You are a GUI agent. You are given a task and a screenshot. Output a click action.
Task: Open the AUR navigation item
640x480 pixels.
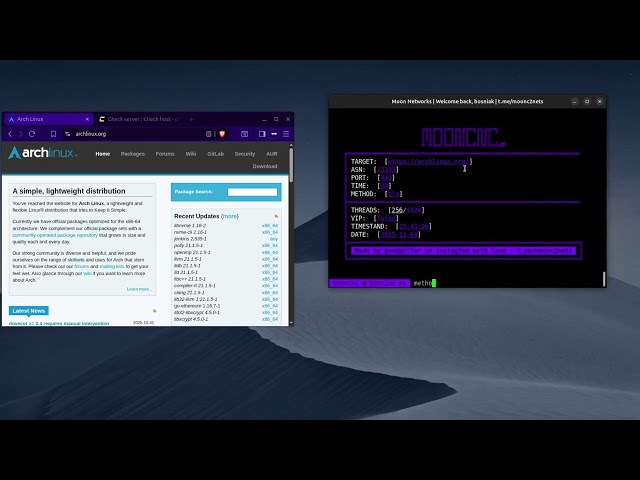click(x=271, y=154)
